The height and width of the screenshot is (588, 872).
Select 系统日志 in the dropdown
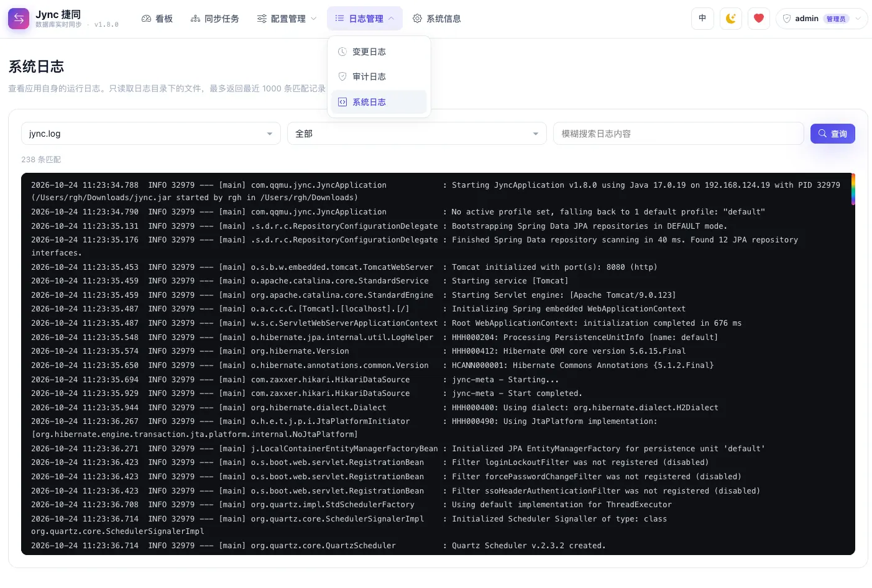tap(379, 102)
